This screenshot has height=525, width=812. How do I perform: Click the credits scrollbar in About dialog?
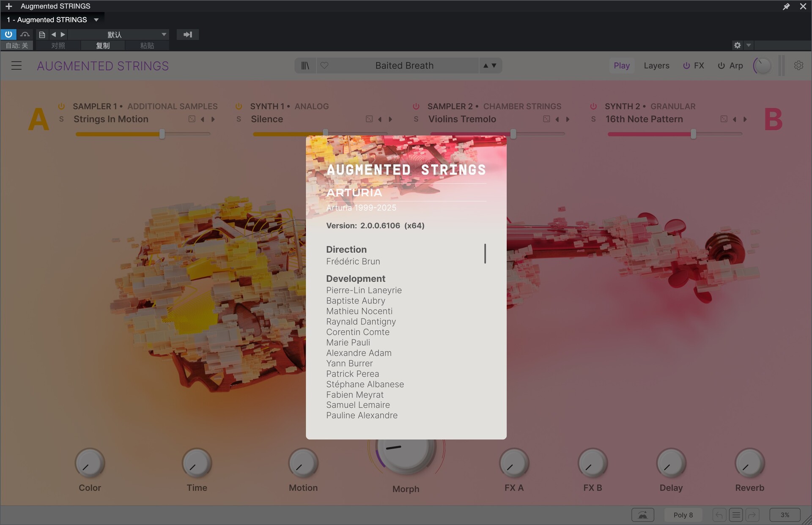(x=485, y=254)
